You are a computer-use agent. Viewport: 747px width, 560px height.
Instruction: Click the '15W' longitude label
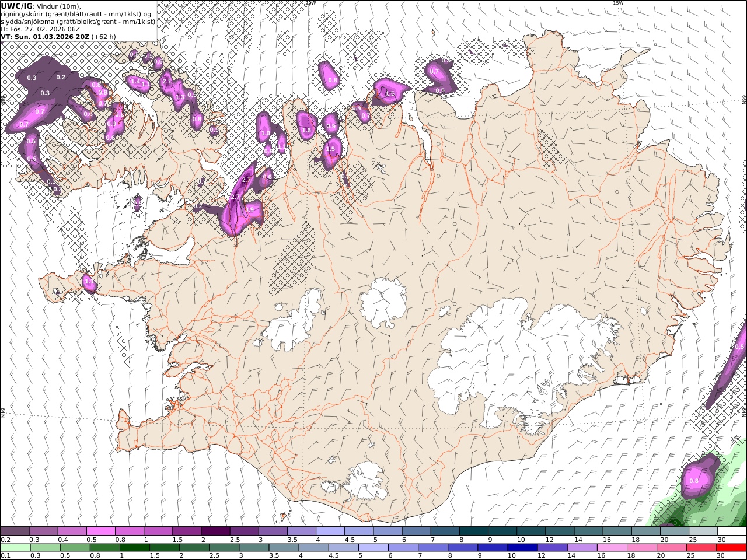(618, 3)
